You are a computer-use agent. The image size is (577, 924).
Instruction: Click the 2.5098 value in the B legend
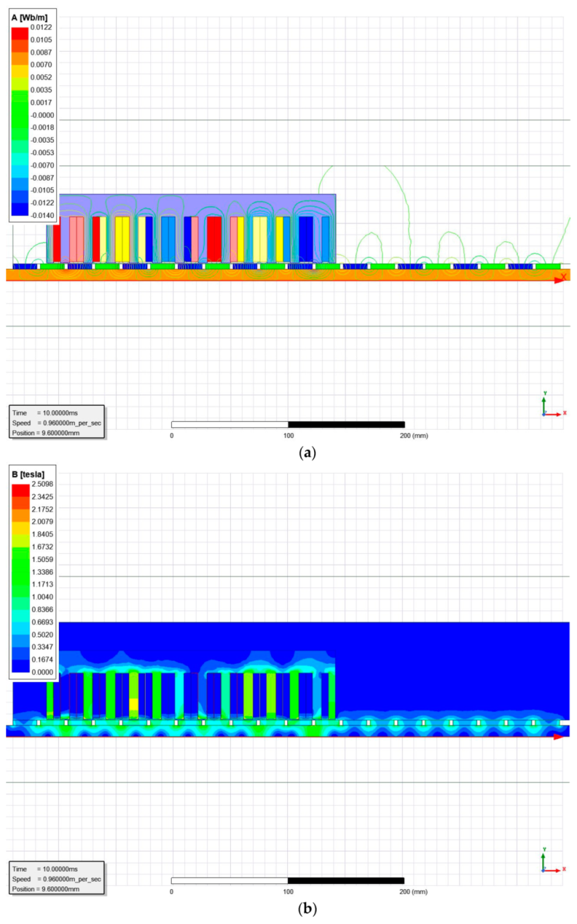click(x=42, y=484)
